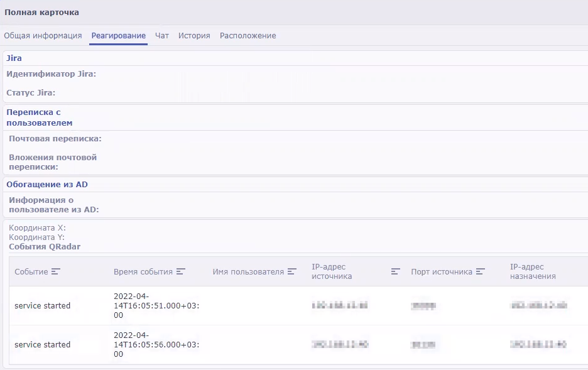Image resolution: width=588 pixels, height=370 pixels.
Task: Open the Расположение tab
Action: [247, 36]
